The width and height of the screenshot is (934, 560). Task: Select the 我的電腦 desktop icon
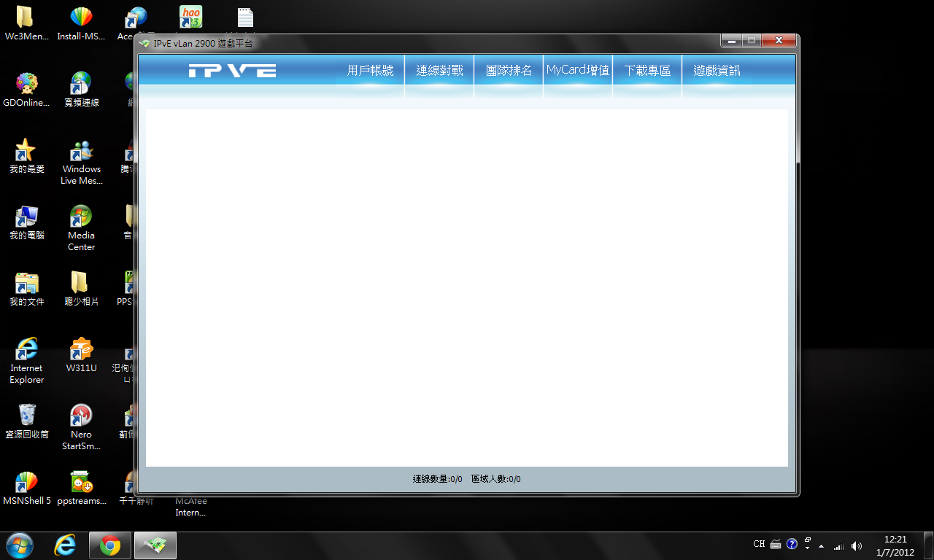click(26, 222)
